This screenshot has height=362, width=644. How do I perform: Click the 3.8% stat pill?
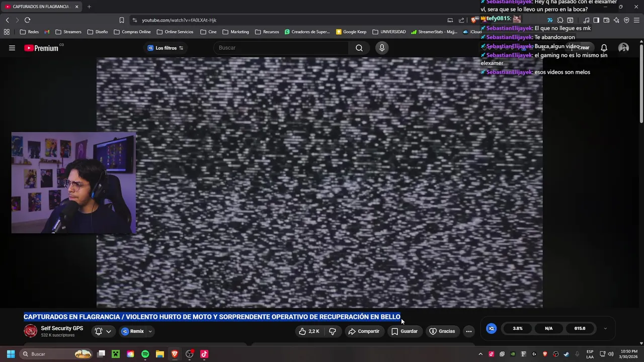tap(518, 328)
